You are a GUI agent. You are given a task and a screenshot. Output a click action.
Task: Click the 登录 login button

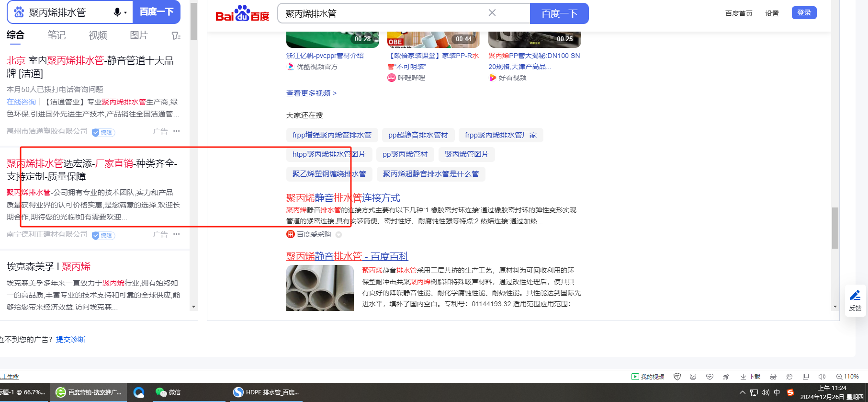pos(804,12)
